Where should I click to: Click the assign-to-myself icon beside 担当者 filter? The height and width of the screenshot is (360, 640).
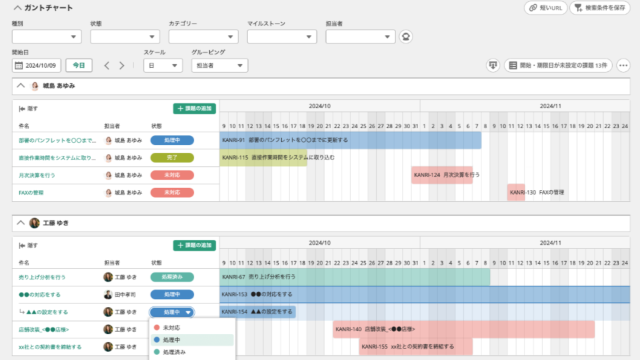405,37
